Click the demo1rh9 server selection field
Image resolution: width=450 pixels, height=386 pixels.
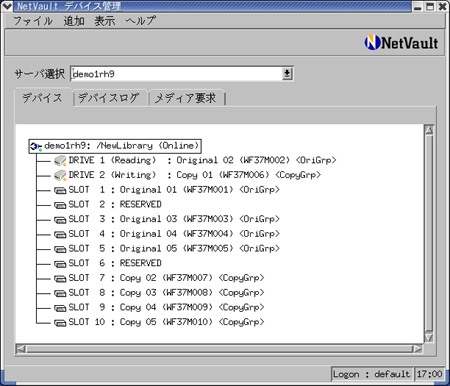[x=177, y=74]
